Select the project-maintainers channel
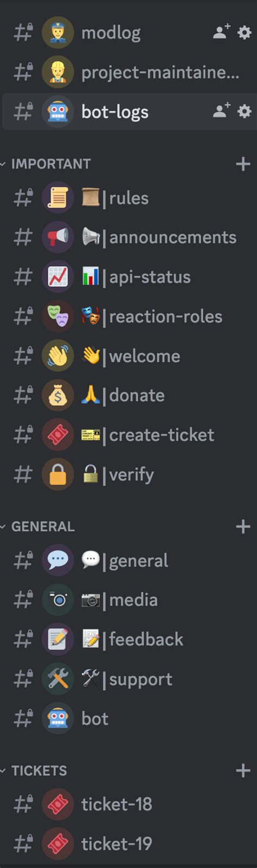Image resolution: width=257 pixels, height=868 pixels. 128,72
